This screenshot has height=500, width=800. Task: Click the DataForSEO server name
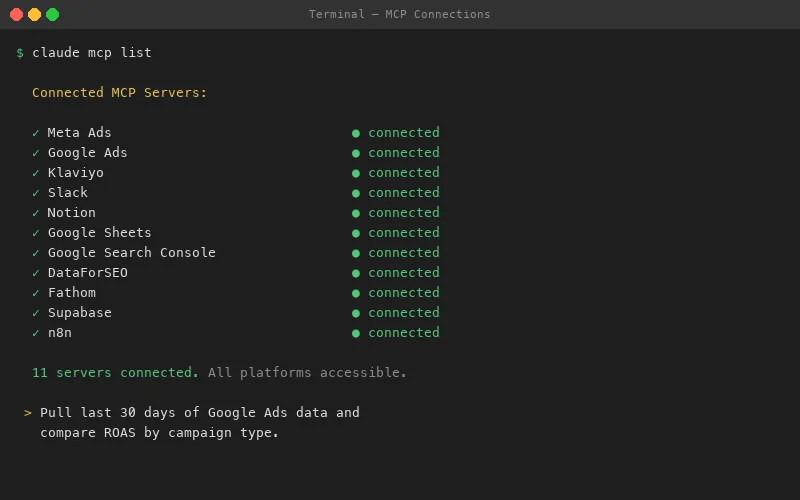[x=88, y=273]
